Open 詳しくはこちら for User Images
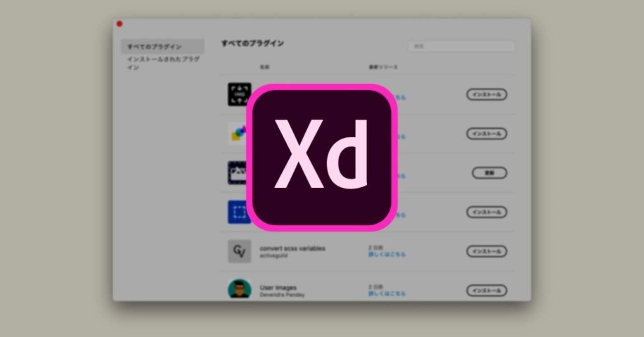Screen dimensions: 644x337 (x=387, y=294)
